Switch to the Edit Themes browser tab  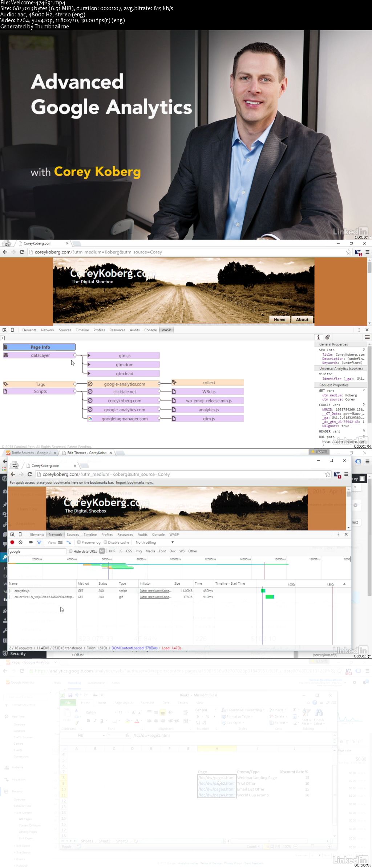click(86, 453)
